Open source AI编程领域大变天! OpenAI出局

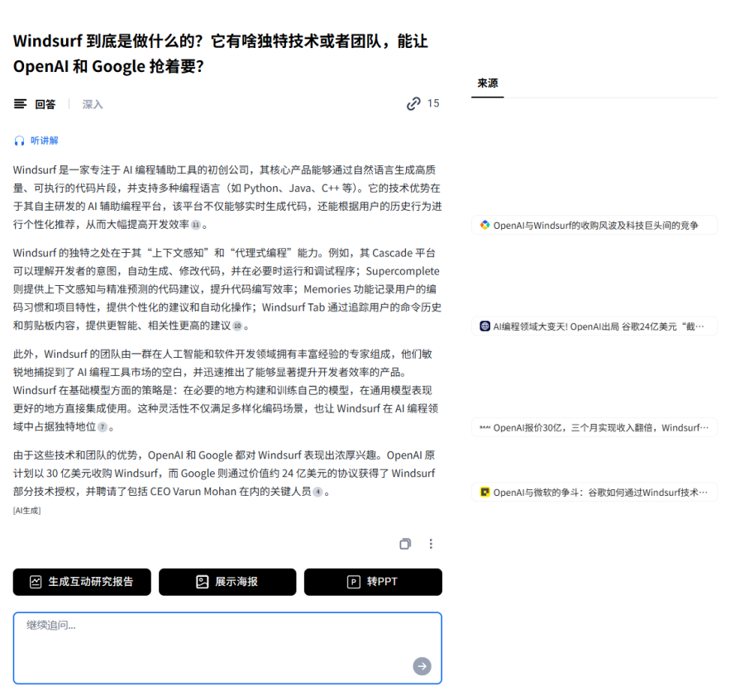(594, 326)
